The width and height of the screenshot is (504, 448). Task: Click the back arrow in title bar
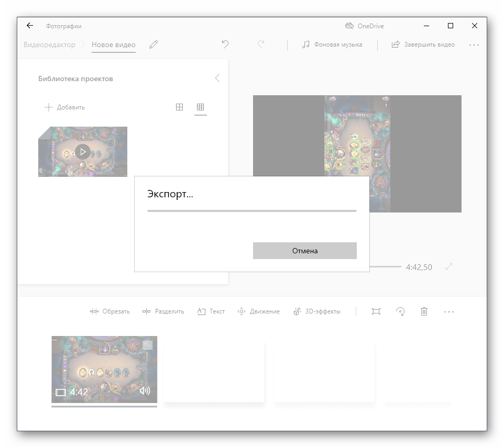[x=30, y=26]
